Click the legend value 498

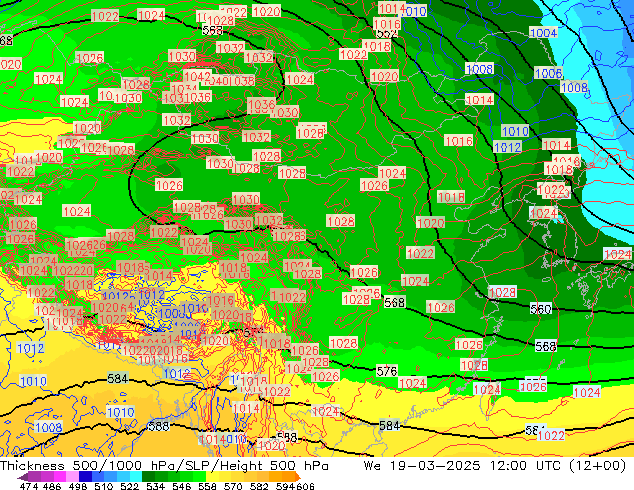(78, 486)
